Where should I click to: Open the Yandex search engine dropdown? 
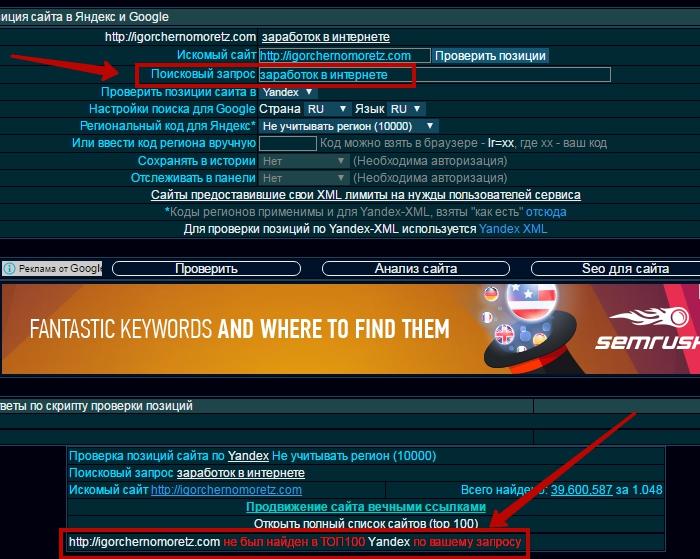288,92
